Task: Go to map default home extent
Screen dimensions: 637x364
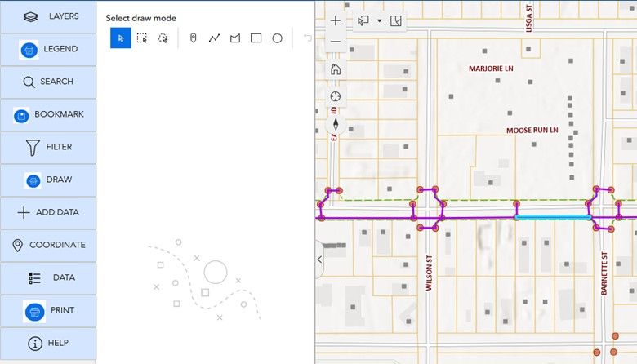Action: tap(336, 69)
